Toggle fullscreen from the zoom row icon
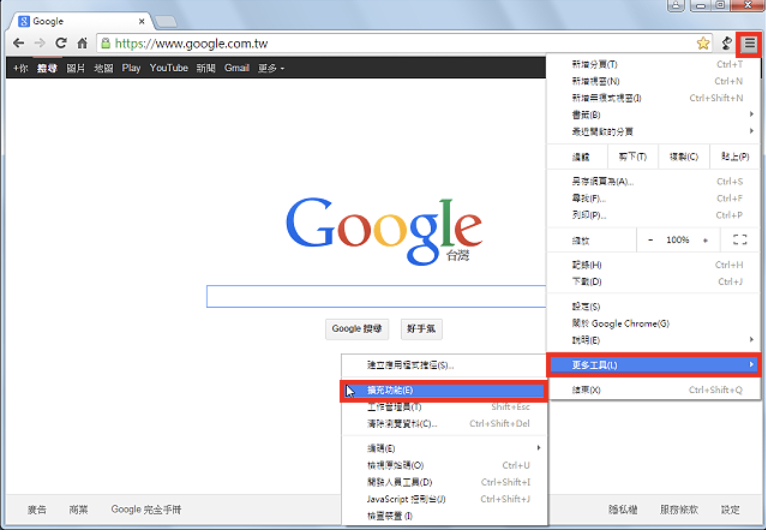 (740, 240)
